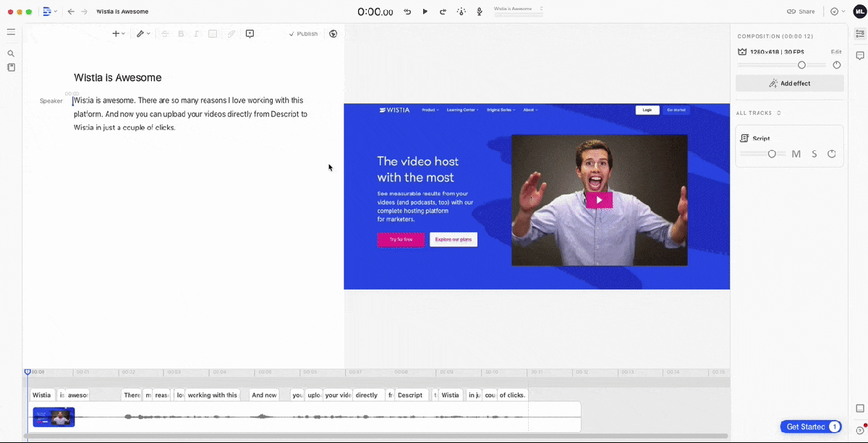Mute the Script track with M
This screenshot has height=443, width=868.
[796, 154]
